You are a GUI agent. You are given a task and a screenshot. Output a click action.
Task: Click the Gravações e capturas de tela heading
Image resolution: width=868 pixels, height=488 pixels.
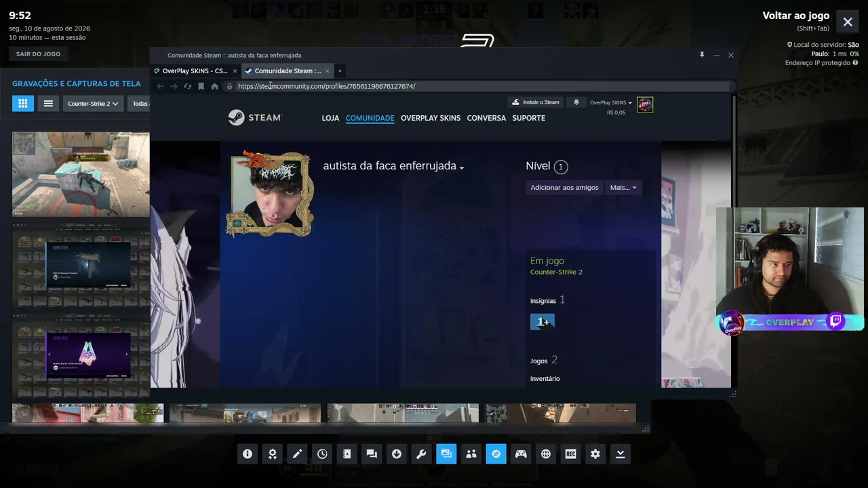click(77, 83)
